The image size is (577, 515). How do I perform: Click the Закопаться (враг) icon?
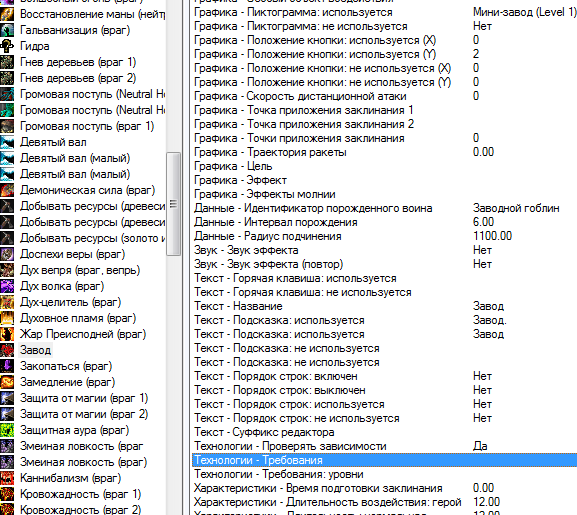7,366
